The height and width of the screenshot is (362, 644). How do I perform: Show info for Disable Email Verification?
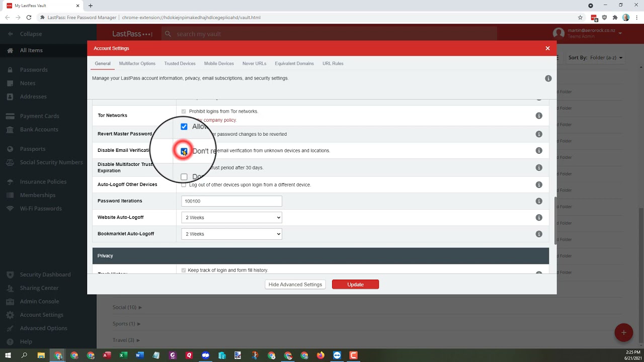click(539, 151)
